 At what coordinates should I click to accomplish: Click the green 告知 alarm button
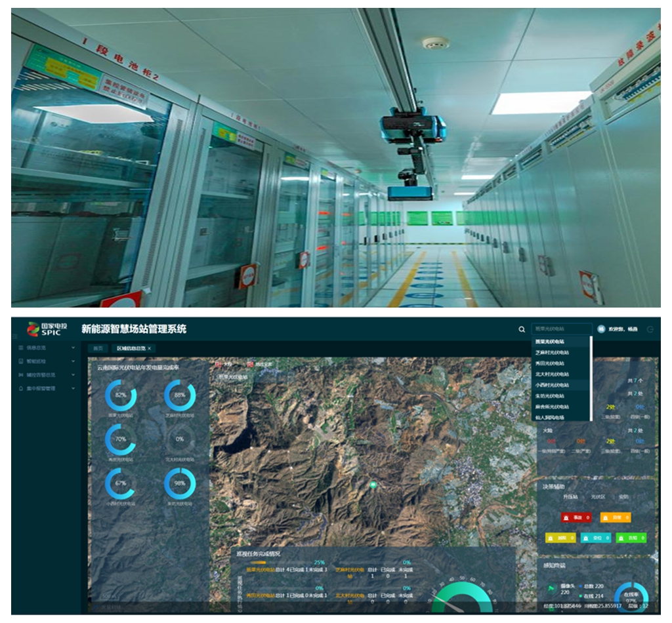click(631, 538)
